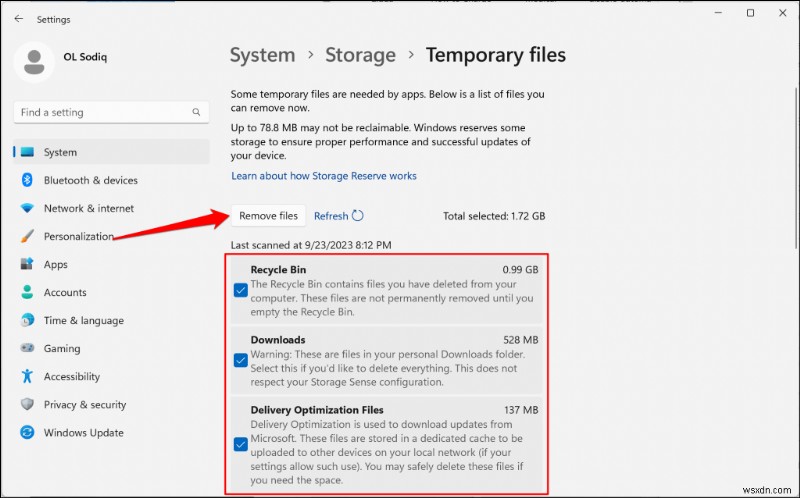Screen dimensions: 800x498
Task: Click the Last scanned timestamp text
Action: (x=311, y=245)
